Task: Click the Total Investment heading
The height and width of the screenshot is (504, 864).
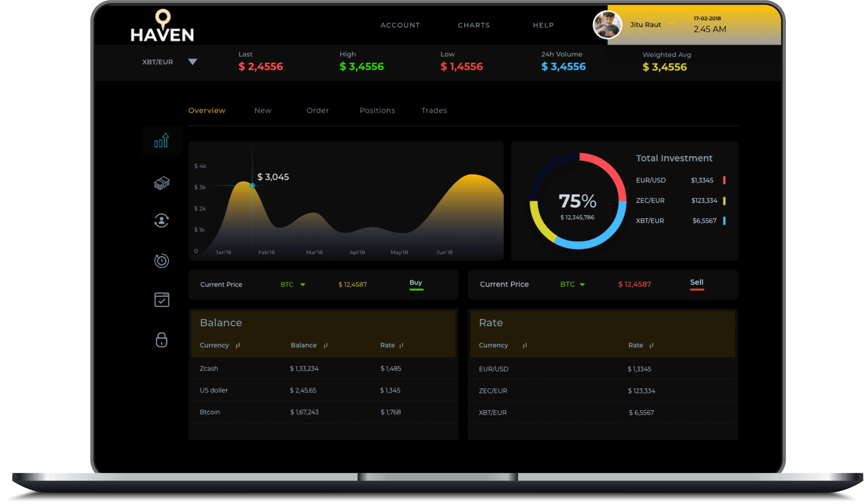Action: point(675,158)
